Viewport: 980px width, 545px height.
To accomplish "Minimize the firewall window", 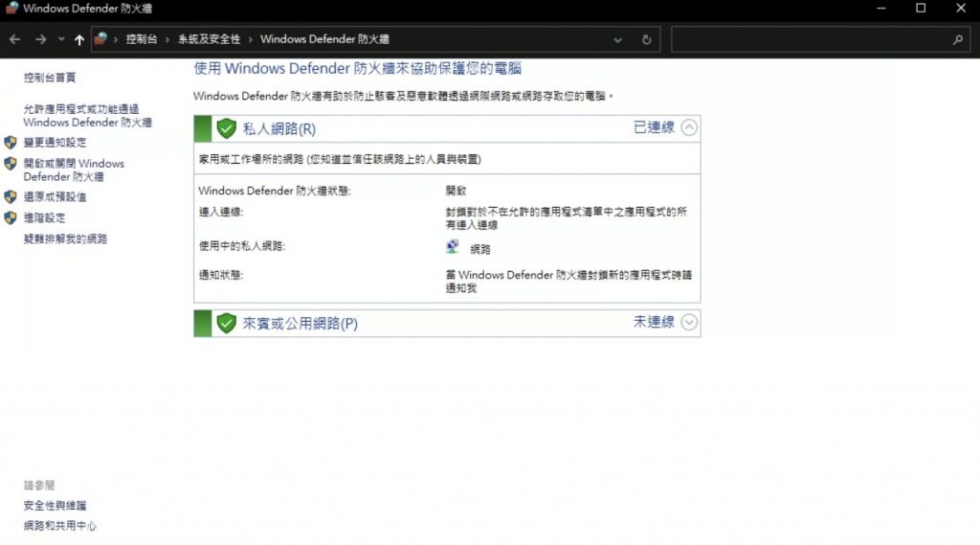I will pos(880,8).
